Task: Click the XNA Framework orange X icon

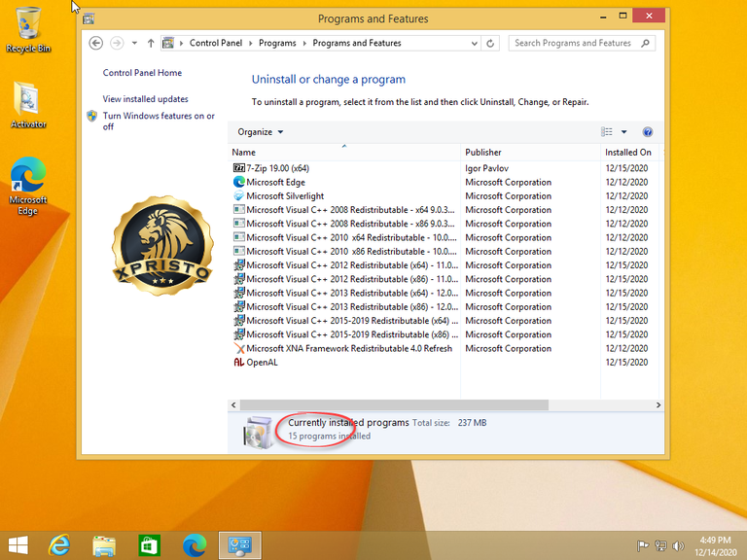Action: point(238,349)
